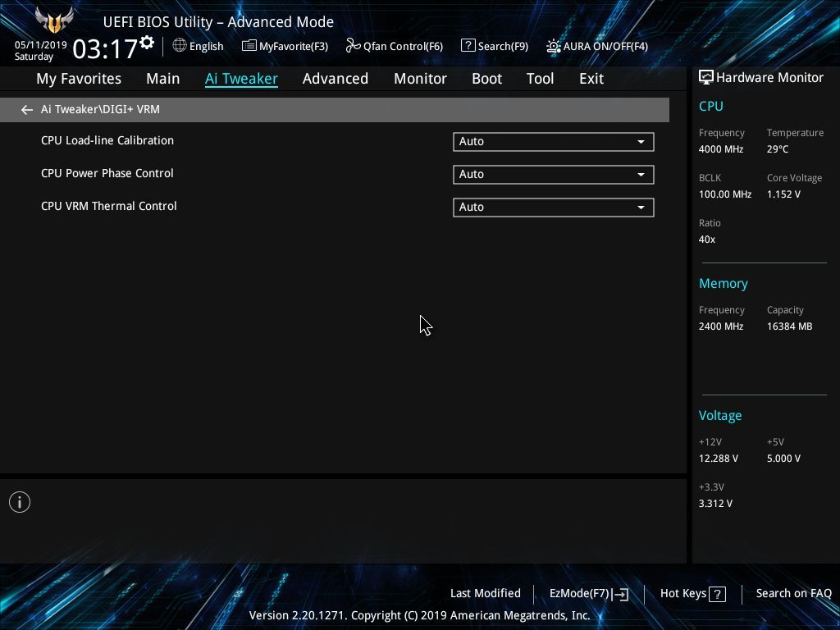
Task: Click the Hardware Monitor screen icon
Action: point(706,78)
